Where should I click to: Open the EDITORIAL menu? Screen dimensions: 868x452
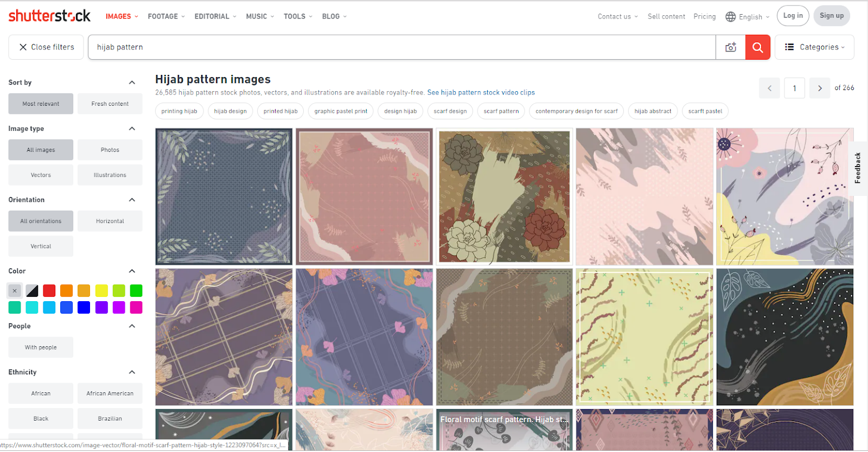tap(215, 16)
